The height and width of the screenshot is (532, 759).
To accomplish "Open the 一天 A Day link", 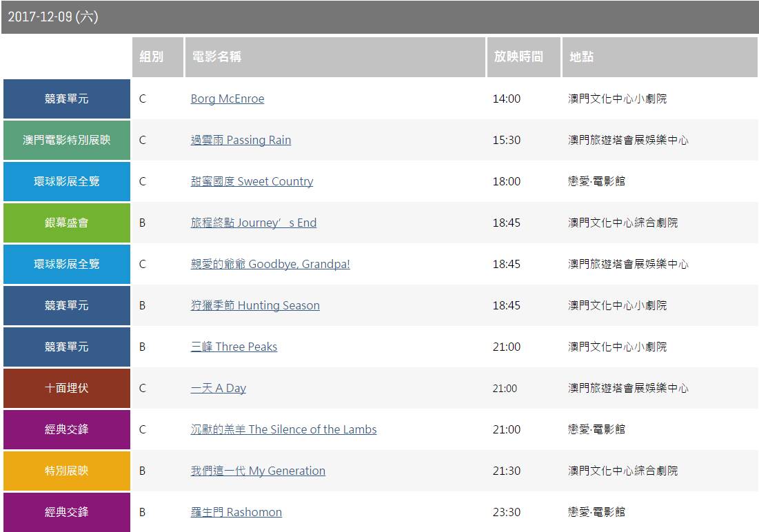I will click(219, 388).
